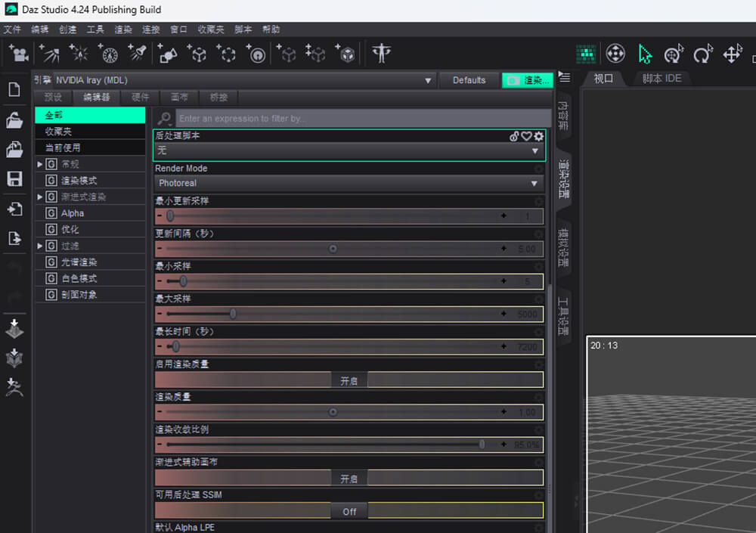This screenshot has width=756, height=533.
Task: Click the Import file icon
Action: [14, 209]
